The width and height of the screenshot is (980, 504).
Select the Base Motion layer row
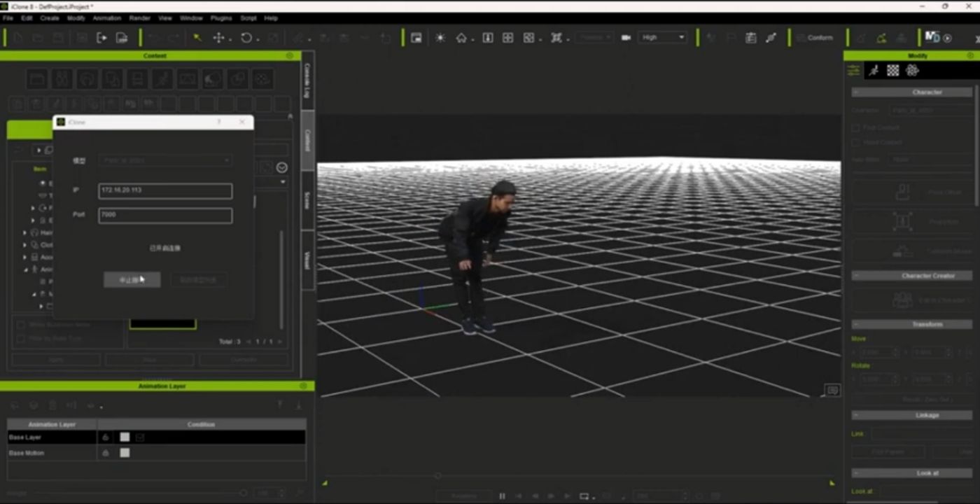[156, 453]
